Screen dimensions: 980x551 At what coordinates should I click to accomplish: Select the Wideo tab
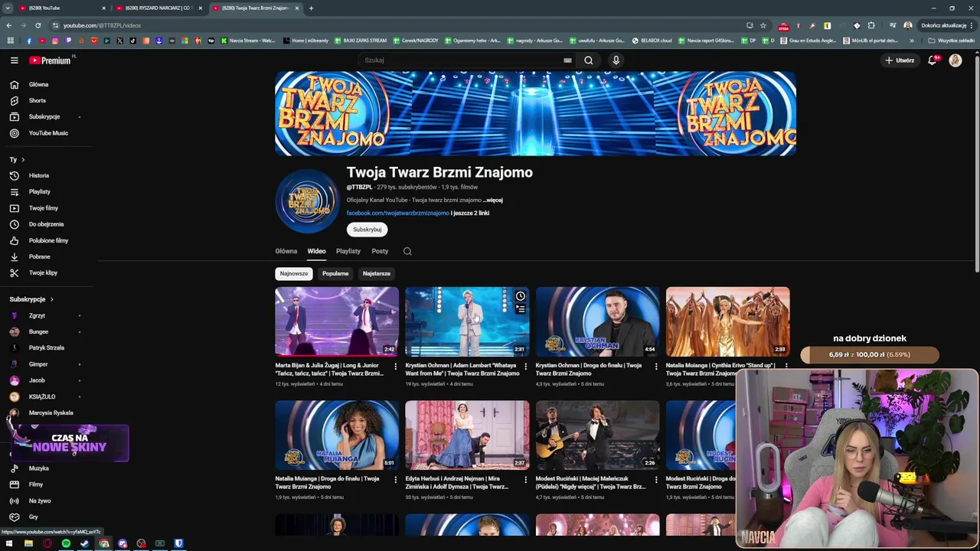click(x=316, y=251)
